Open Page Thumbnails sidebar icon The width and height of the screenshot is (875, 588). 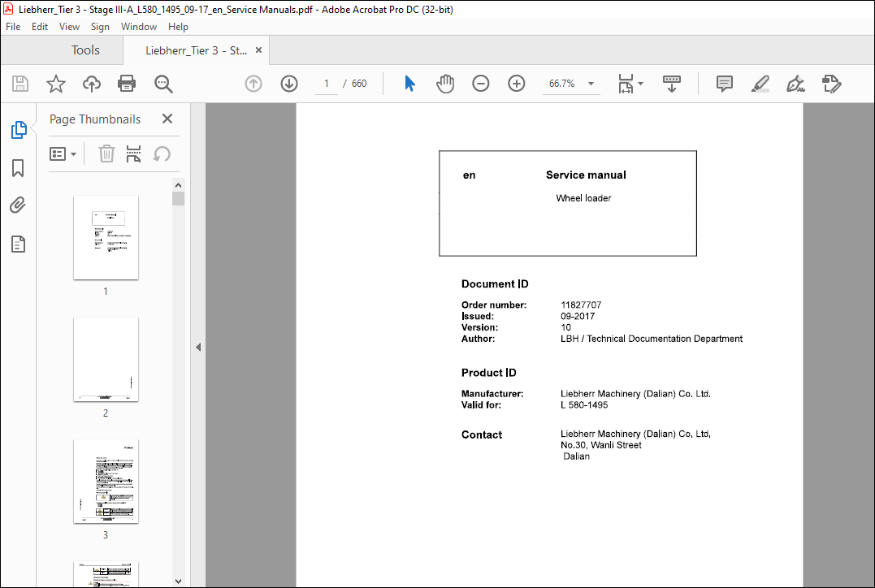19,130
